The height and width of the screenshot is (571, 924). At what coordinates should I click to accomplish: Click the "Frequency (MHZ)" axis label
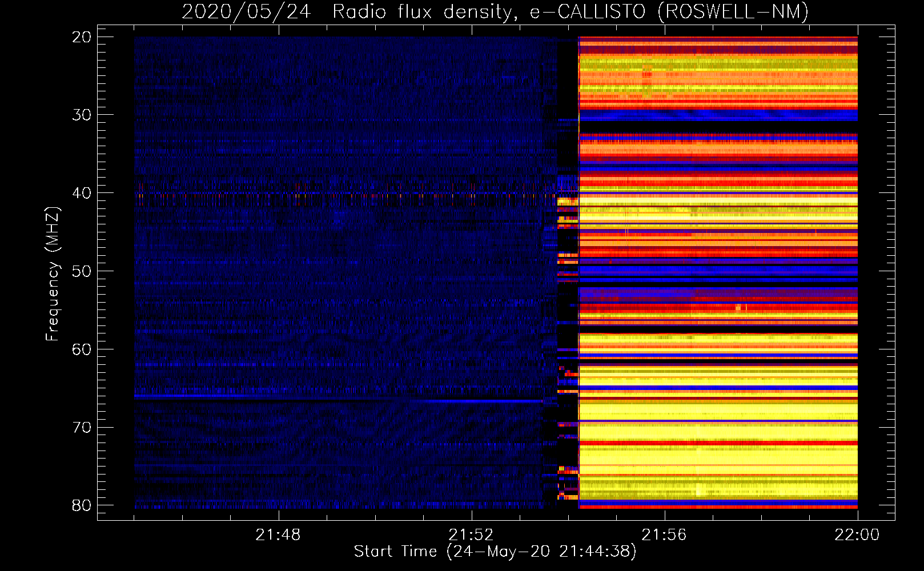[x=53, y=274]
